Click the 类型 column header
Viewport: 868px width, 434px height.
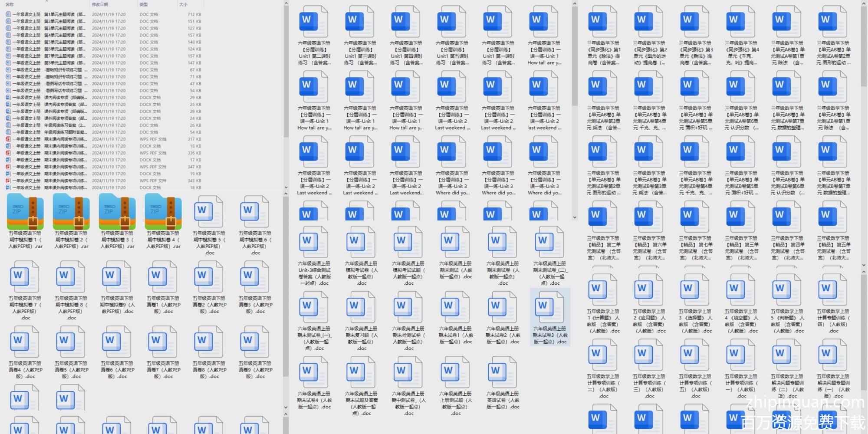144,5
